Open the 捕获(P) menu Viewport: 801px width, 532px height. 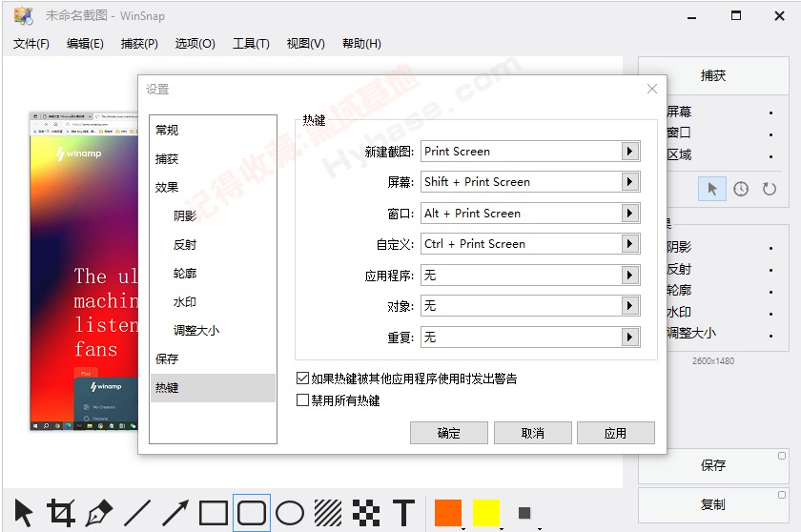pos(139,44)
